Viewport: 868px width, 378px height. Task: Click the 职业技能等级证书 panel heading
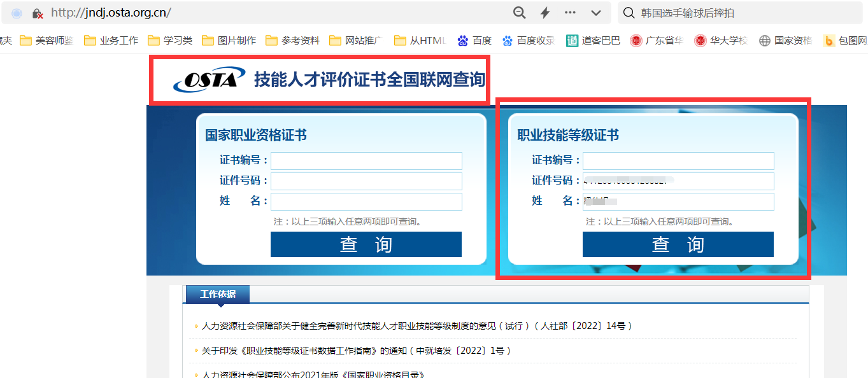[568, 135]
